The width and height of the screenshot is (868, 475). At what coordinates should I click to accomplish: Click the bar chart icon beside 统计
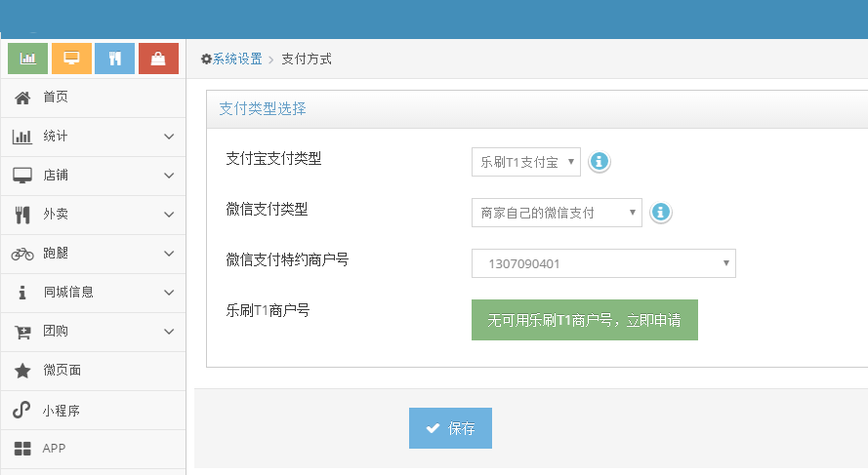click(x=22, y=137)
